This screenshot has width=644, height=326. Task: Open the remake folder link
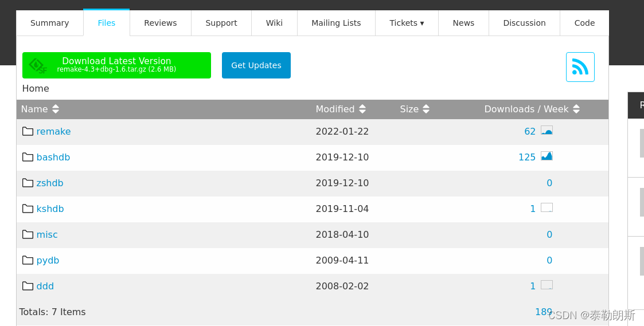point(53,131)
